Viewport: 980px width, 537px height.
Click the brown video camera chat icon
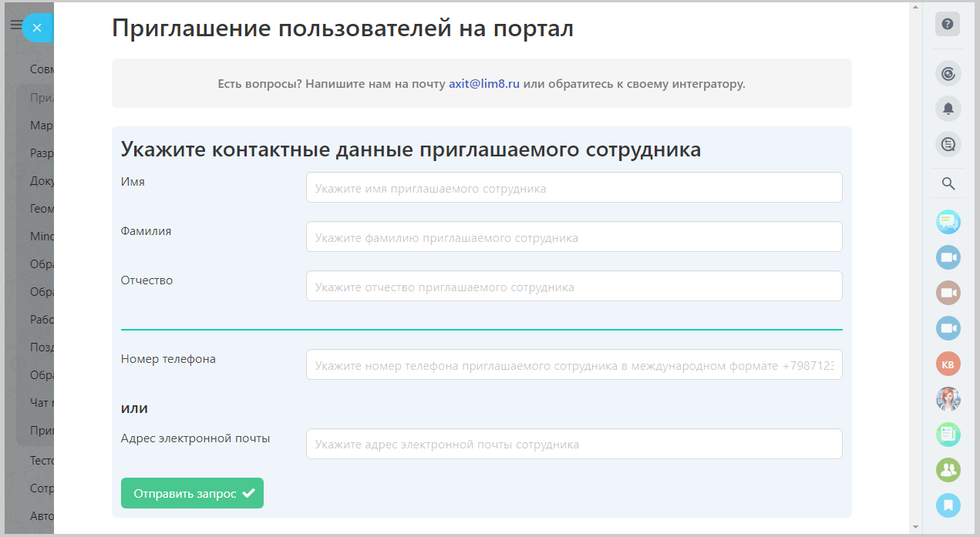point(948,293)
